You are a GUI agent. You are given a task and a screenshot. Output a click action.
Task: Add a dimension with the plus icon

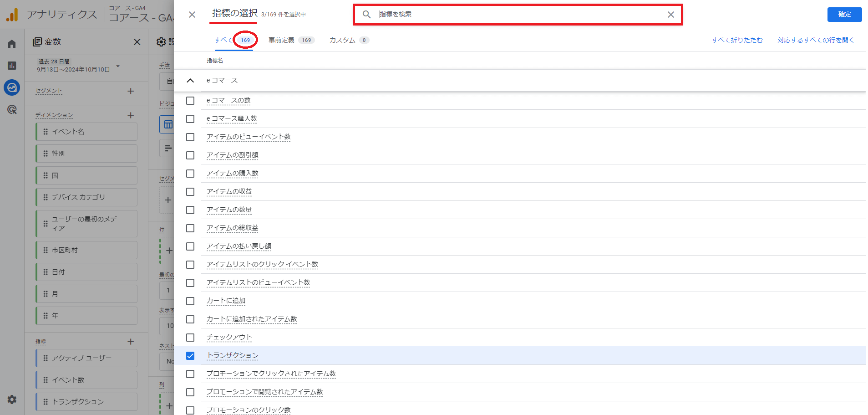click(x=131, y=115)
